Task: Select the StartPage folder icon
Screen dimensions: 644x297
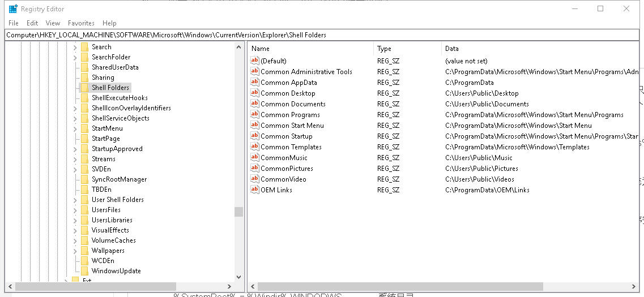Action: 84,139
